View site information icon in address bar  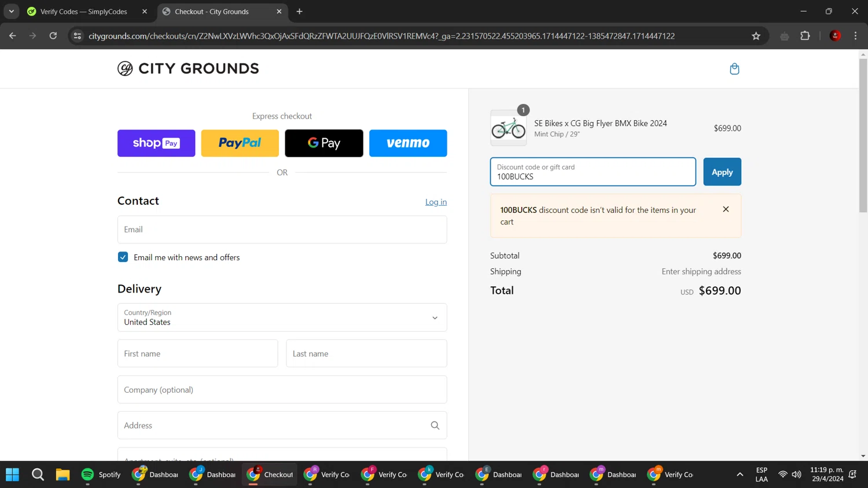click(x=78, y=36)
